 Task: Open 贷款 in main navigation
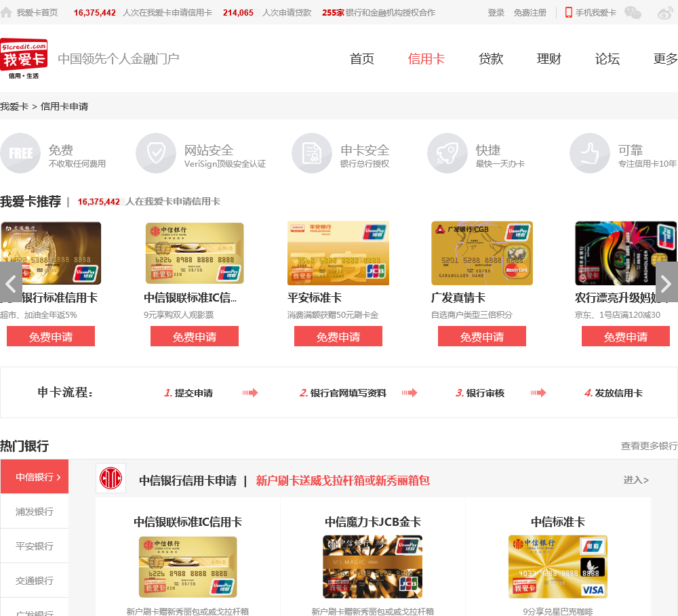(491, 59)
